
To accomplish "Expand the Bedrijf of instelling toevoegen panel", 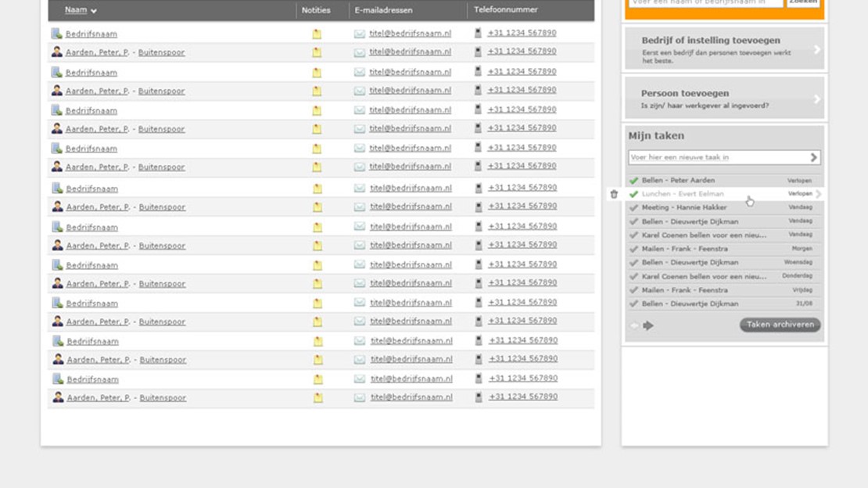I will tap(816, 49).
